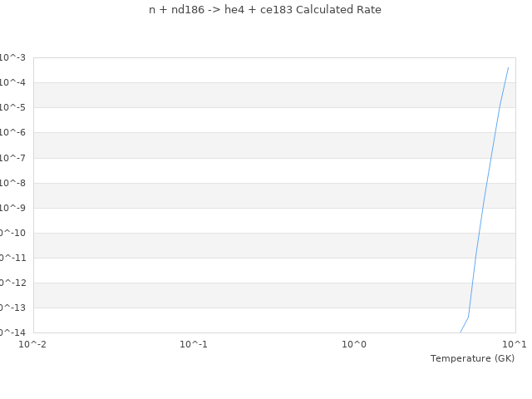
Task: Click the 10^1 x-axis tick label
Action: coord(515,343)
